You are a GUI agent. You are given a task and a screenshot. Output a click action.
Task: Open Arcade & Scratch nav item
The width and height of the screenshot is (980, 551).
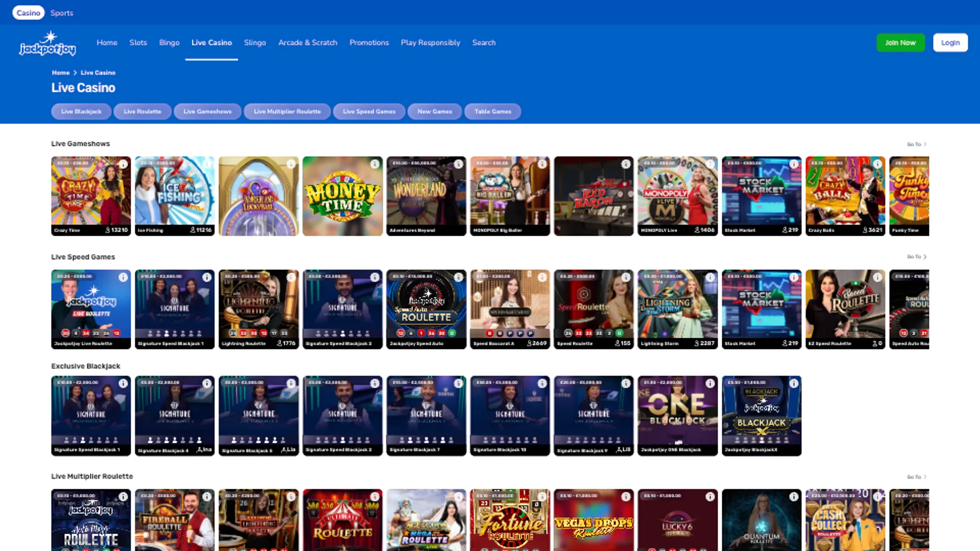click(308, 43)
